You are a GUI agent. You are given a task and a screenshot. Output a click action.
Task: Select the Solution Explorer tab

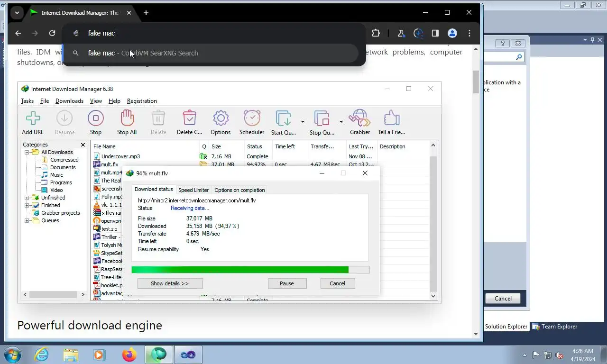pos(506,327)
